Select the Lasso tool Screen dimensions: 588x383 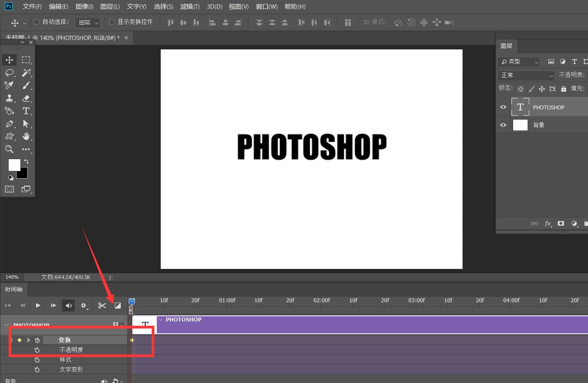[x=9, y=73]
